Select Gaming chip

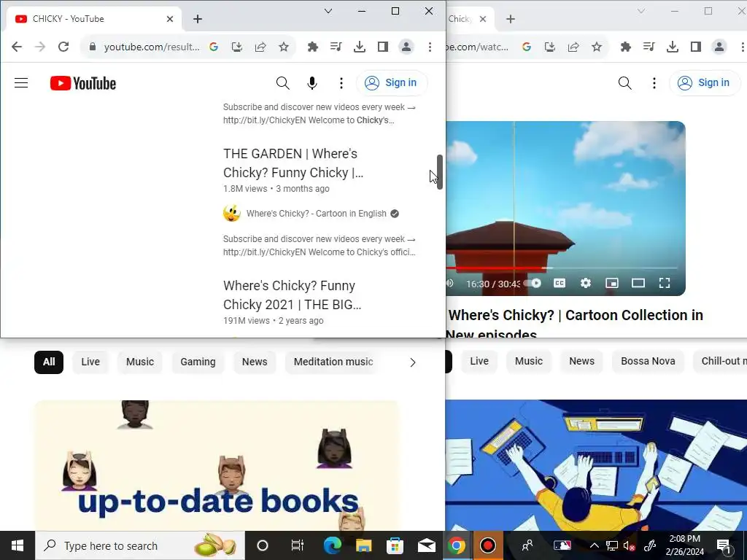198,362
